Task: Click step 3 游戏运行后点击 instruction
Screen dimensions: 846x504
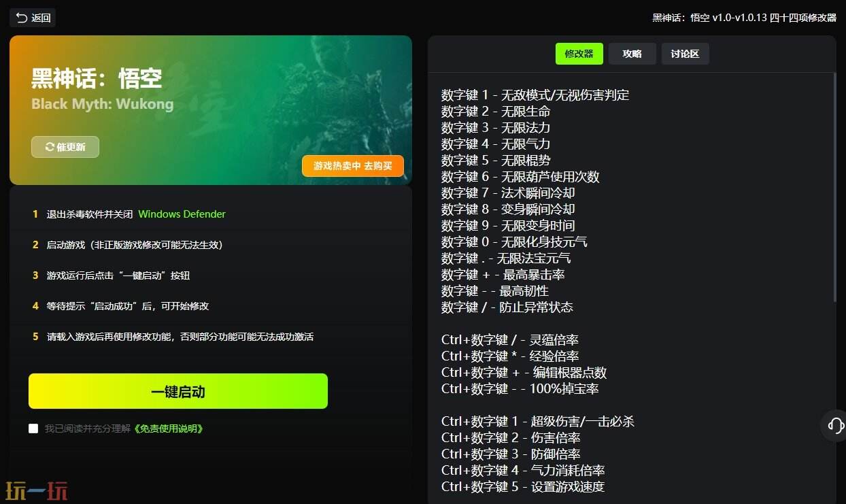Action: point(118,275)
